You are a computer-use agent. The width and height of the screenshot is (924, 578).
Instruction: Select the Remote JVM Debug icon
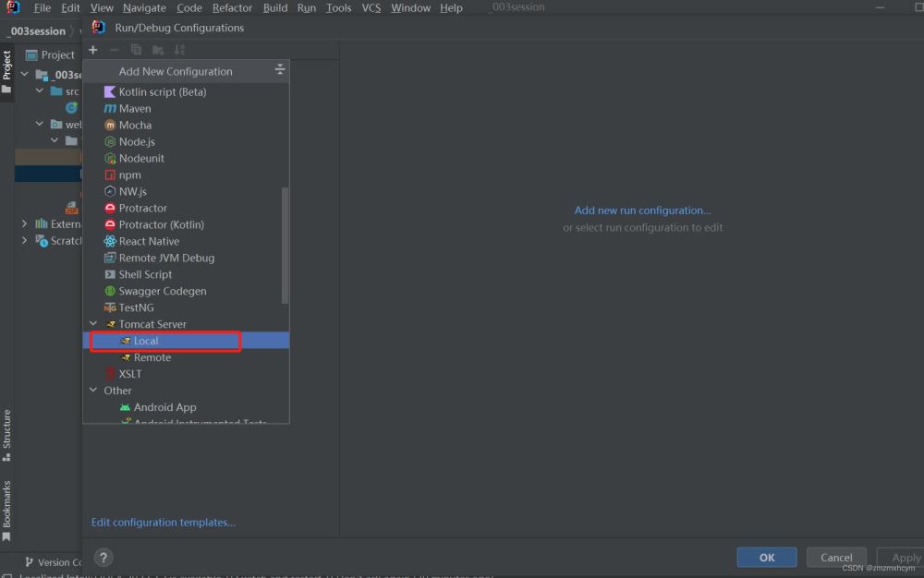[110, 258]
